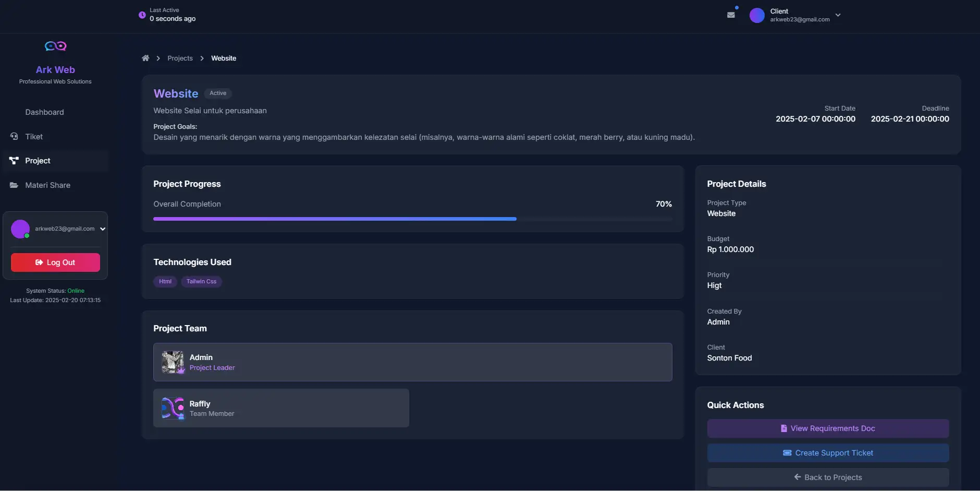Click Back to Projects link
980x491 pixels.
coord(828,477)
